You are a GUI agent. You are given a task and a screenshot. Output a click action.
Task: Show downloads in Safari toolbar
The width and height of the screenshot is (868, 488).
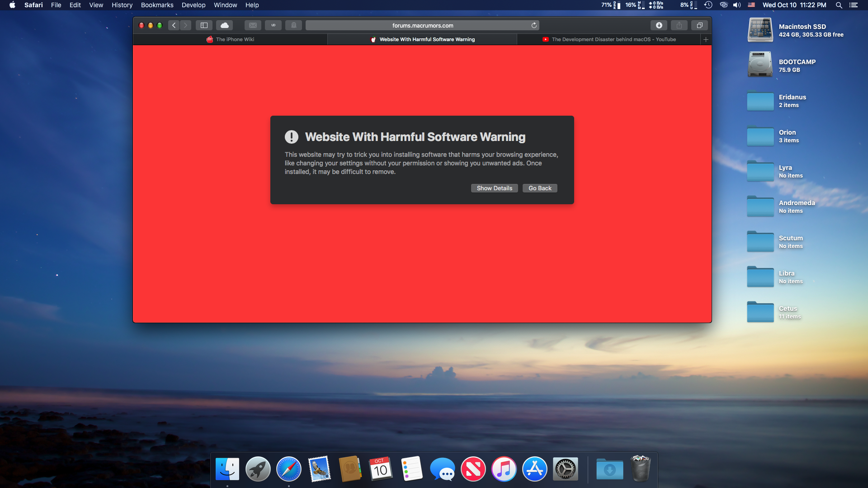(659, 25)
